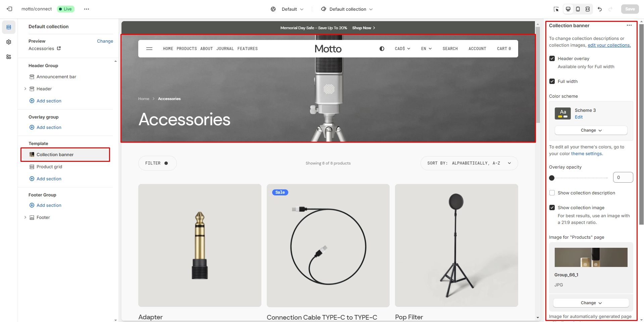Expand the Header section tree item
Image resolution: width=644 pixels, height=322 pixels.
tap(25, 89)
